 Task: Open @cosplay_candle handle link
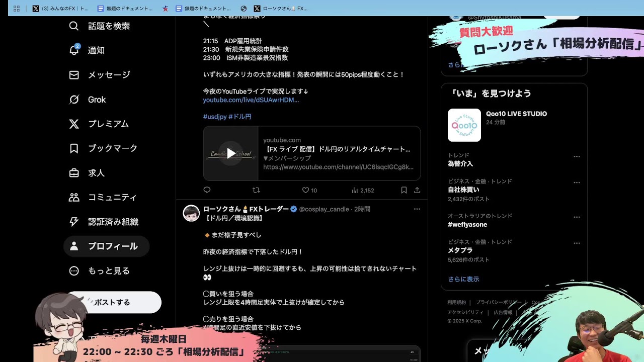click(324, 209)
